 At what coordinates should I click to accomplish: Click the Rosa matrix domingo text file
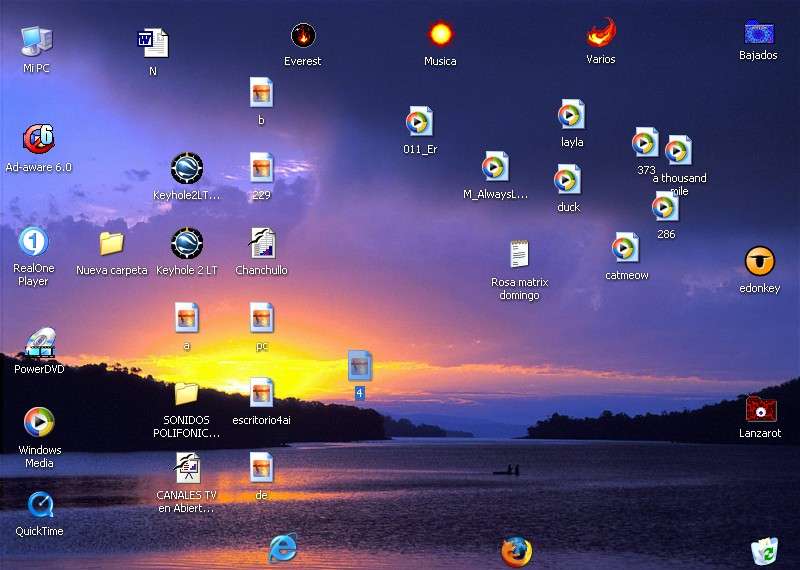[519, 254]
